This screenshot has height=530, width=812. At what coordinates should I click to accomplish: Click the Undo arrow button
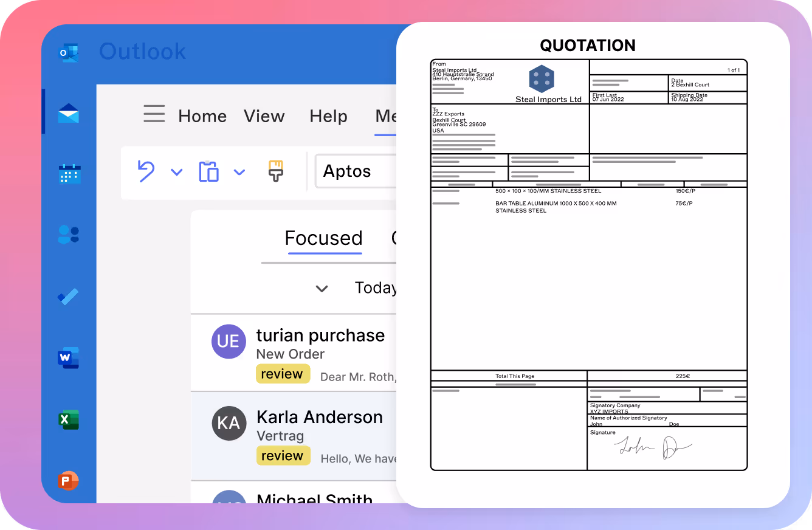146,171
